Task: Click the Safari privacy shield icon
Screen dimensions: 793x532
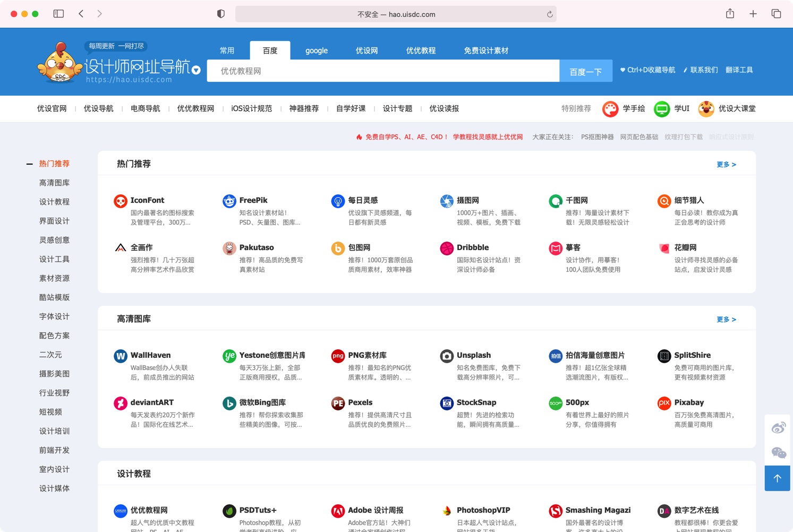Action: (x=221, y=14)
